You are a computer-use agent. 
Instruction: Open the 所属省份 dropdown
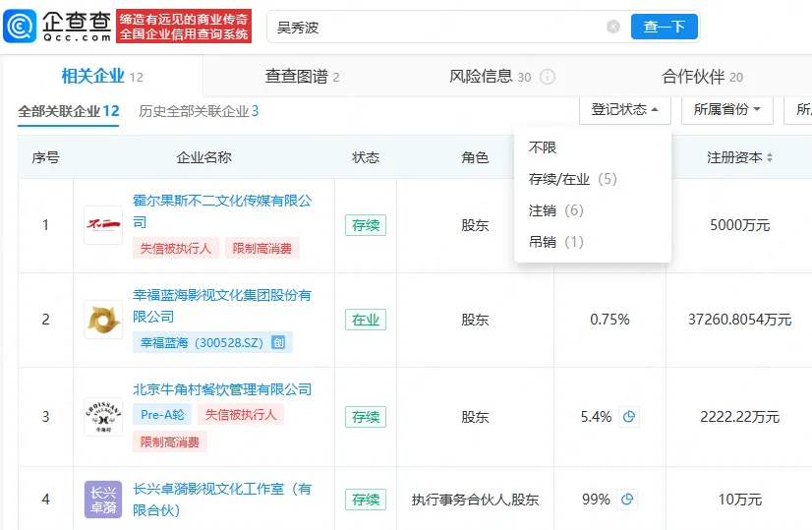coord(727,110)
